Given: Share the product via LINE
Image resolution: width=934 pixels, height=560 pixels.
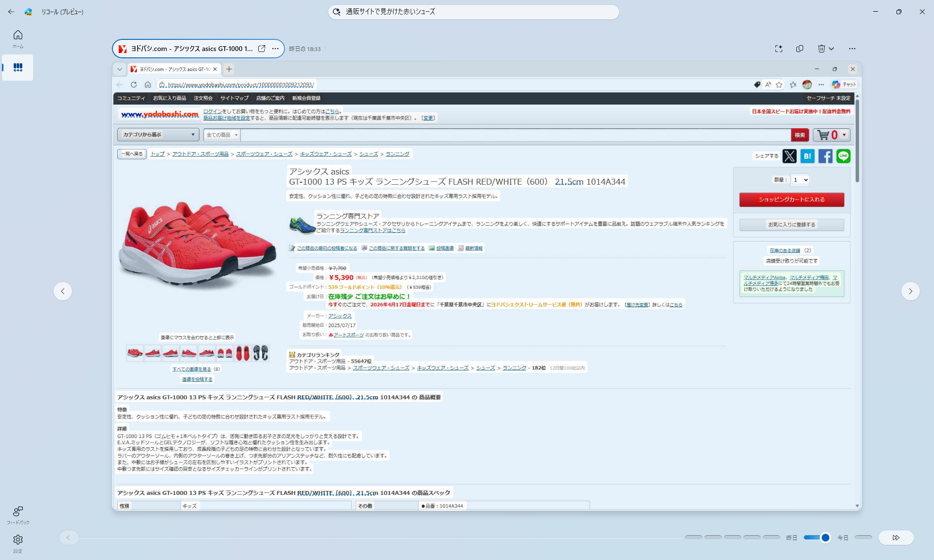Looking at the screenshot, I should click(x=844, y=156).
